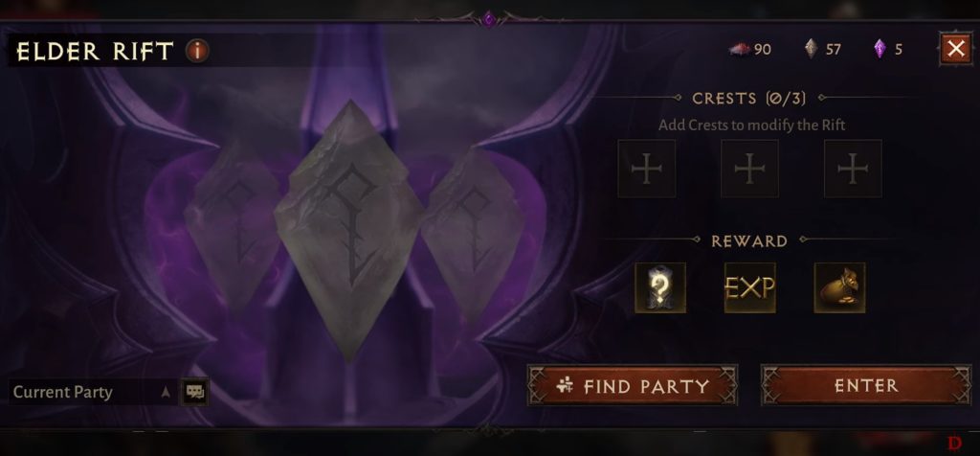The width and height of the screenshot is (980, 456).
Task: Click the Enter button
Action: [866, 385]
